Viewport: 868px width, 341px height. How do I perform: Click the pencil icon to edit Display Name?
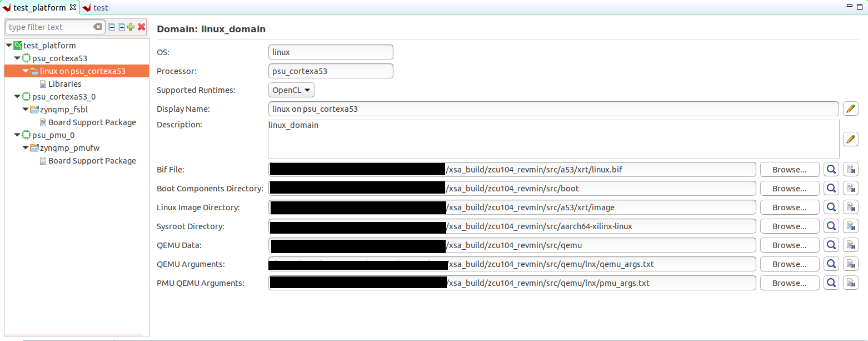pyautogui.click(x=850, y=108)
